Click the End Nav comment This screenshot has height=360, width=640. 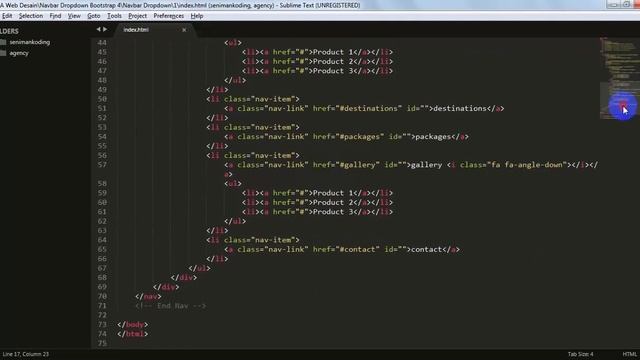tap(171, 305)
